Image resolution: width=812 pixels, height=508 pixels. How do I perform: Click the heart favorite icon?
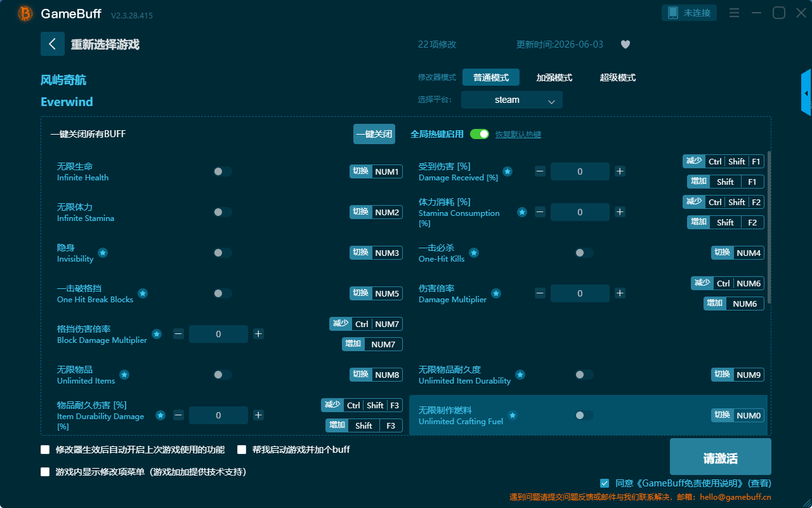(x=625, y=44)
